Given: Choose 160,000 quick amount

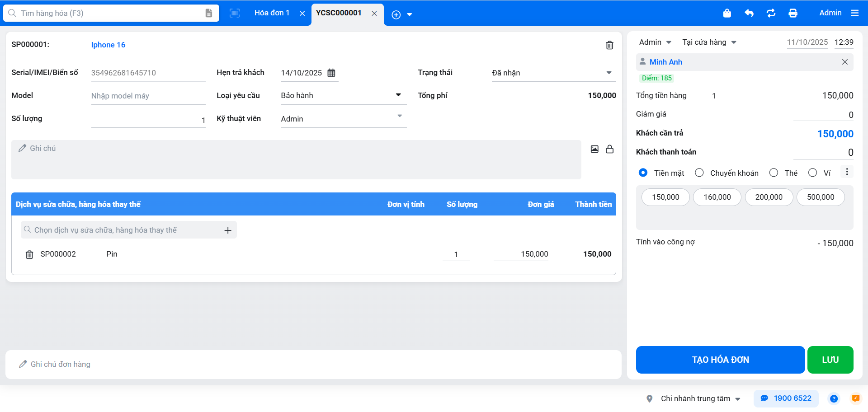Looking at the screenshot, I should point(717,197).
